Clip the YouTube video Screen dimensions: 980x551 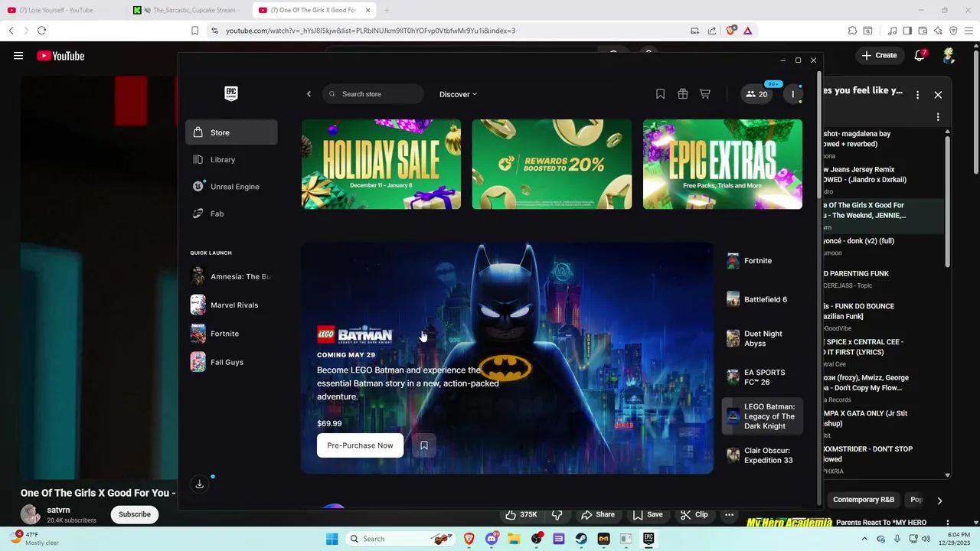tap(694, 514)
